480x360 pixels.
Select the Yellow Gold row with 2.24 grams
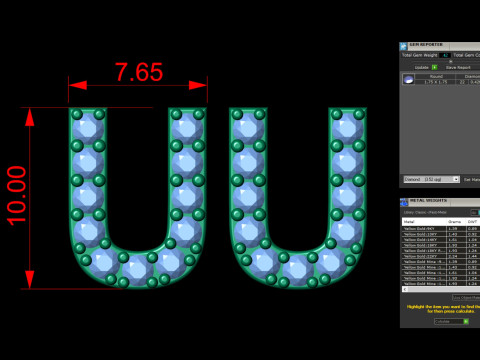(x=441, y=256)
